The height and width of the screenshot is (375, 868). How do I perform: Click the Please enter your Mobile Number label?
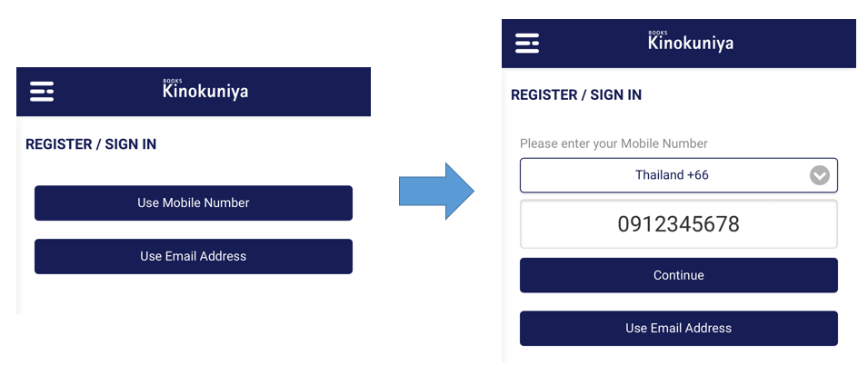coord(614,143)
